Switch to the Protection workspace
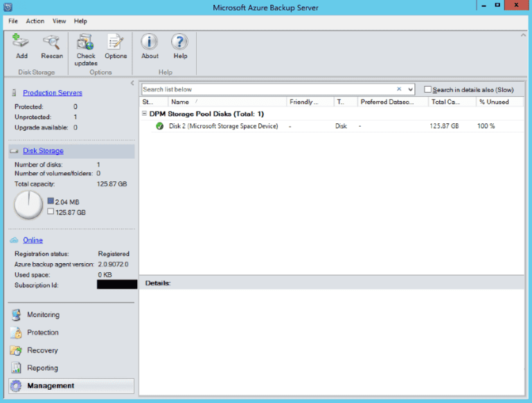The height and width of the screenshot is (403, 532). (43, 332)
